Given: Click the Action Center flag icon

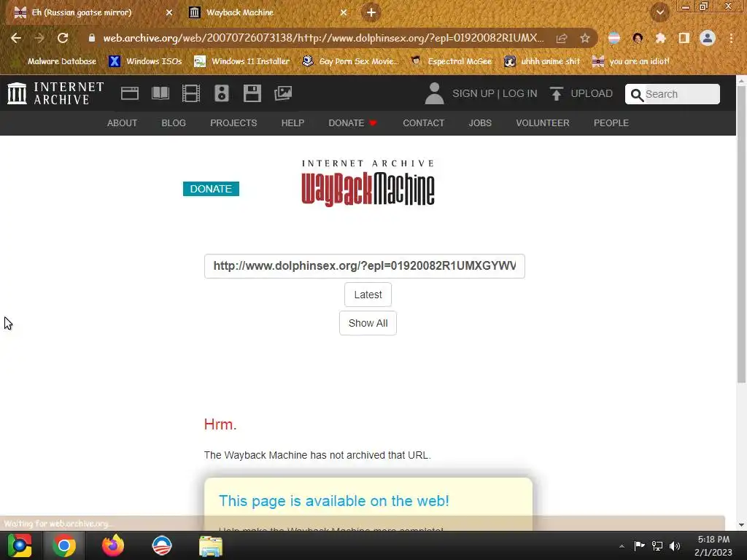Looking at the screenshot, I should (x=639, y=545).
